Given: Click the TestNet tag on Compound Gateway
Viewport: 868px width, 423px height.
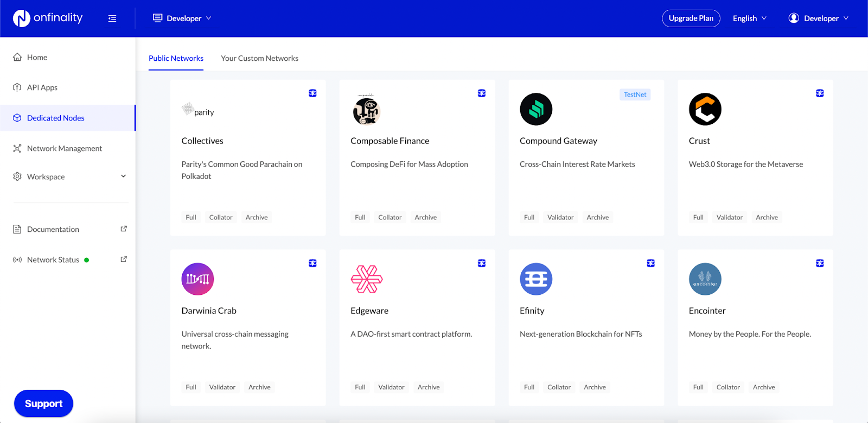Looking at the screenshot, I should (635, 94).
